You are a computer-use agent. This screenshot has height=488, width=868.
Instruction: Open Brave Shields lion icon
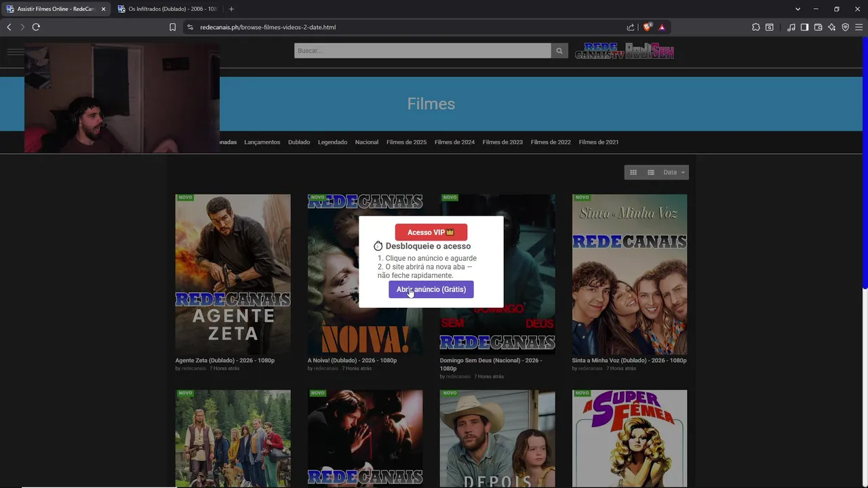click(x=647, y=27)
